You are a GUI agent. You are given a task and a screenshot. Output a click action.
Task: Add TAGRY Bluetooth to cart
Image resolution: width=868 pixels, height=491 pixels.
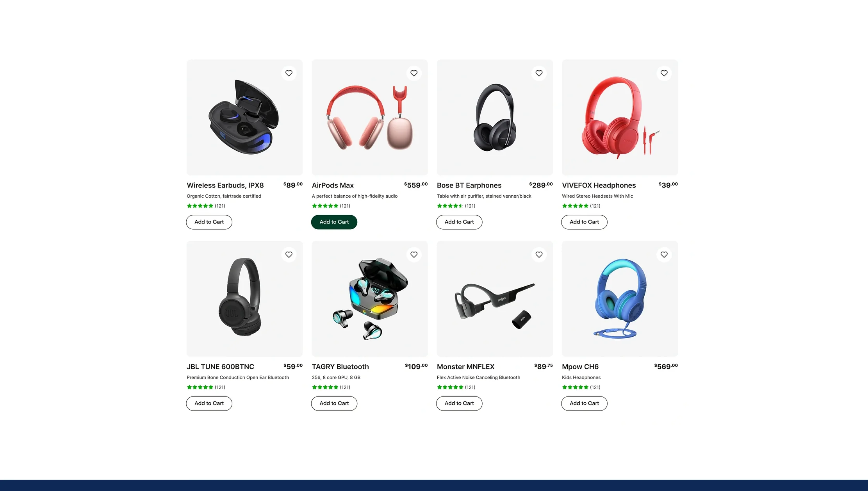(x=334, y=404)
